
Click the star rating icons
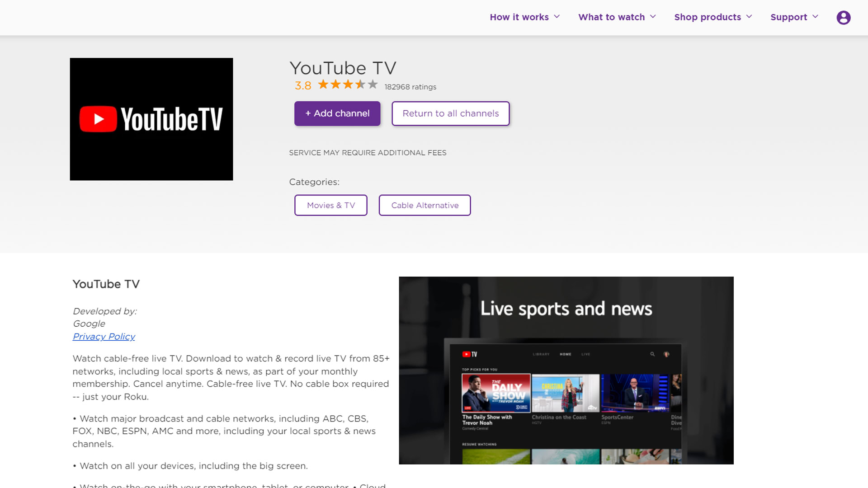pyautogui.click(x=347, y=85)
